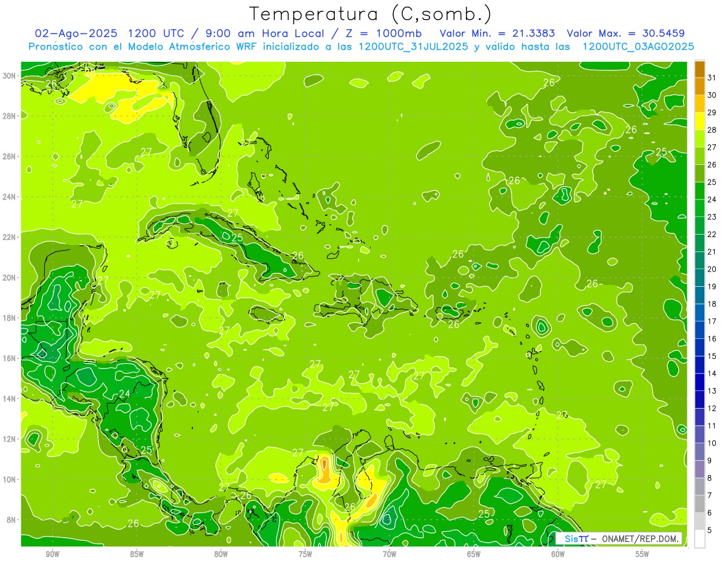Viewport: 728px width, 562px height.
Task: Click the color scale legend value 18
Action: pyautogui.click(x=712, y=304)
